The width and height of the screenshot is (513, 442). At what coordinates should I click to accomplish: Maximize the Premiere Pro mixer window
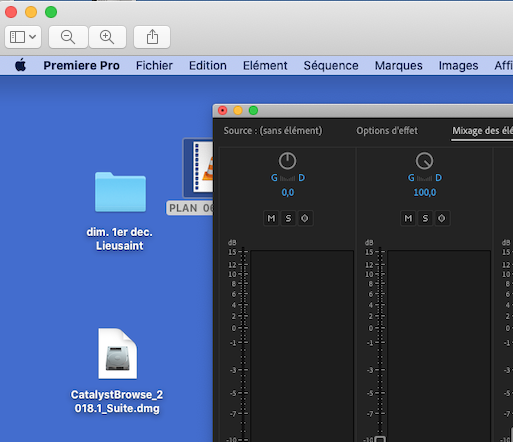[x=253, y=110]
